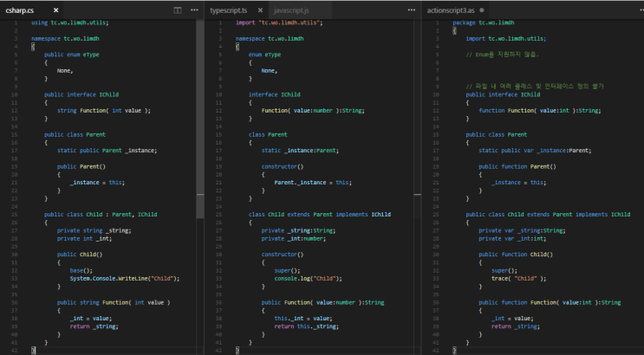Open the javascript.js tab
Image resolution: width=644 pixels, height=355 pixels.
(x=291, y=10)
